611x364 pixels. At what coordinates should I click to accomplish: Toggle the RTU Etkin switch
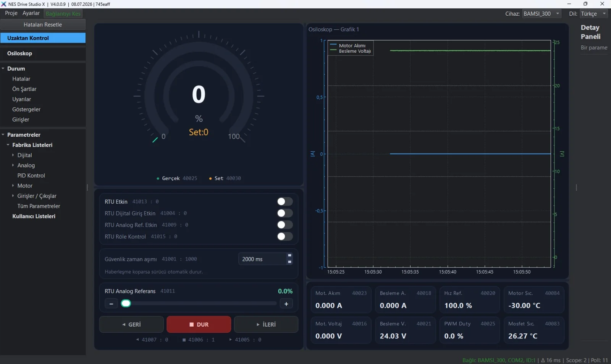(285, 201)
